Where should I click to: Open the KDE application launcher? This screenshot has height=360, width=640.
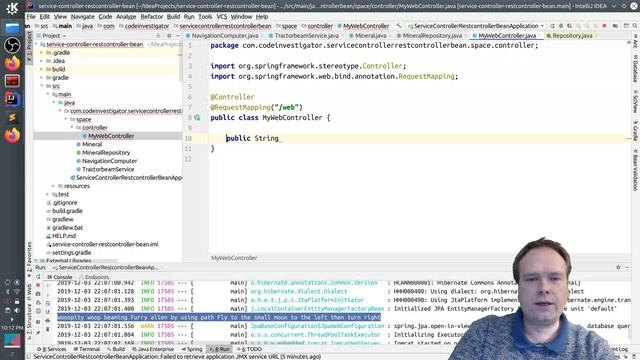12,7
